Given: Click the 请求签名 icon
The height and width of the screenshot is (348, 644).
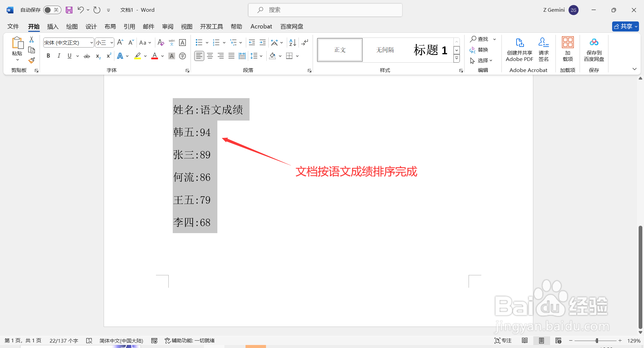Looking at the screenshot, I should coord(543,50).
